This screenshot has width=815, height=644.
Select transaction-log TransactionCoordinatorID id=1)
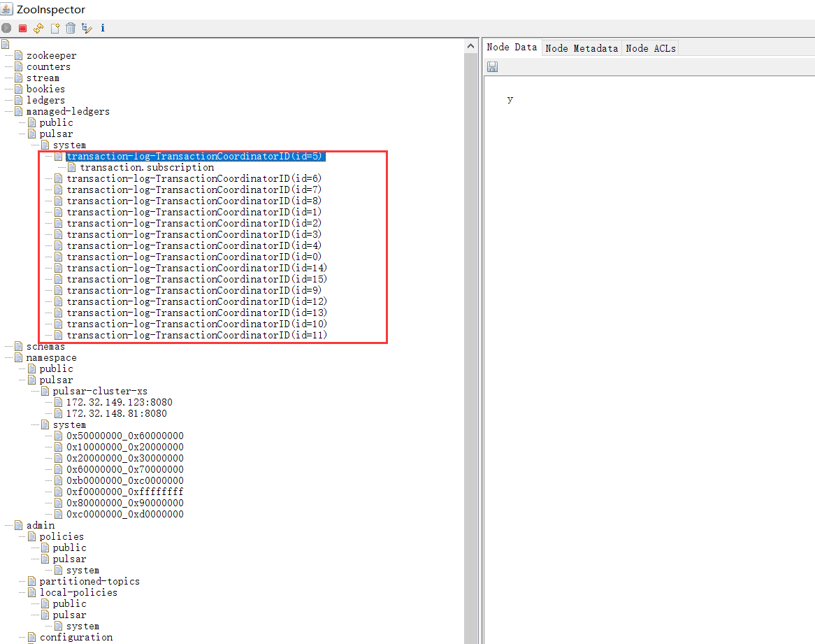click(194, 212)
